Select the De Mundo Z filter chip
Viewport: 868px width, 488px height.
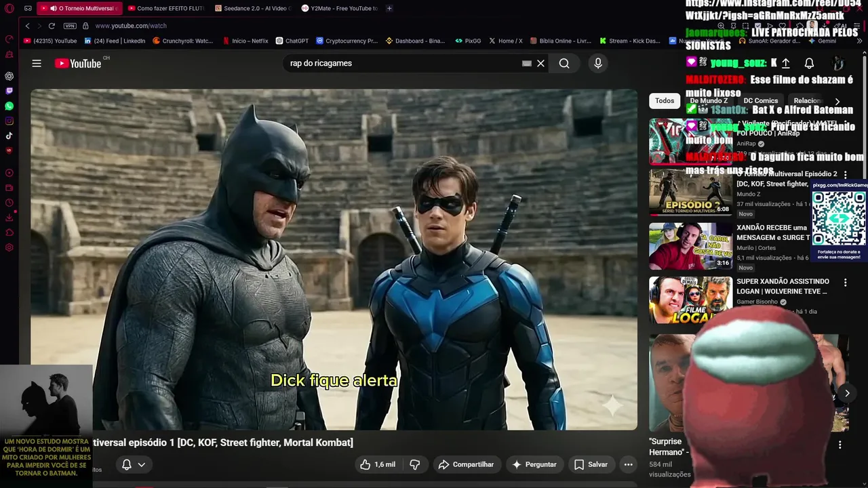coord(709,101)
